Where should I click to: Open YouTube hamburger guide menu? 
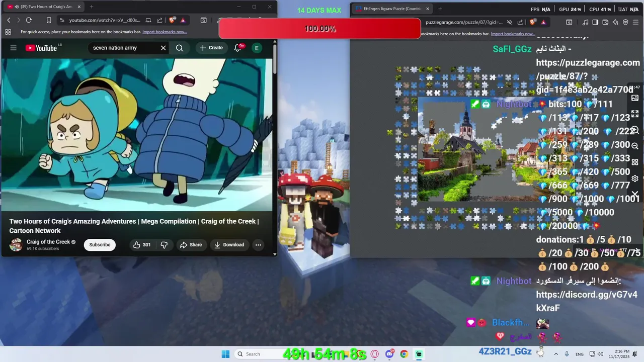(14, 48)
